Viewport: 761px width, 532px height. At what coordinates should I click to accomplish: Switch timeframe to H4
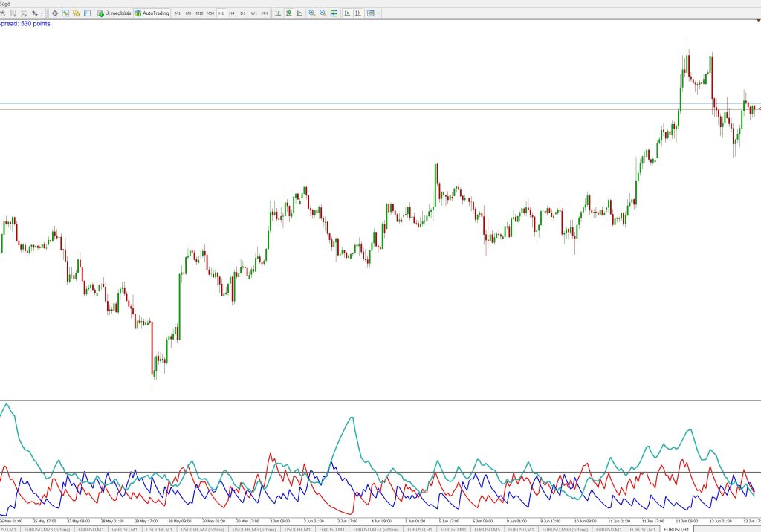[232, 13]
